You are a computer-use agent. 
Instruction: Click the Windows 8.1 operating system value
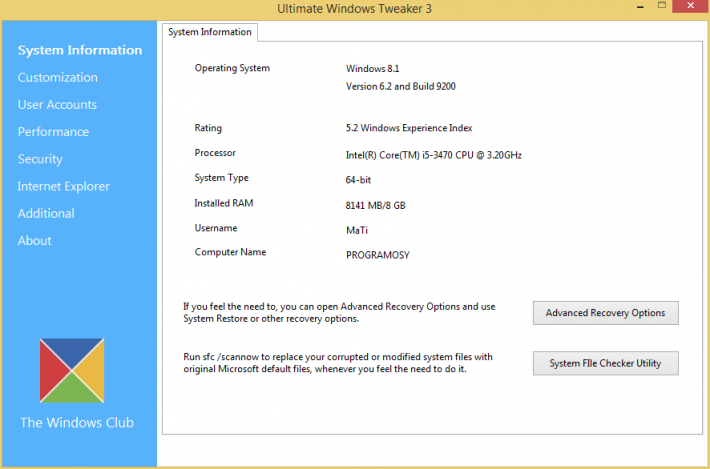[373, 69]
